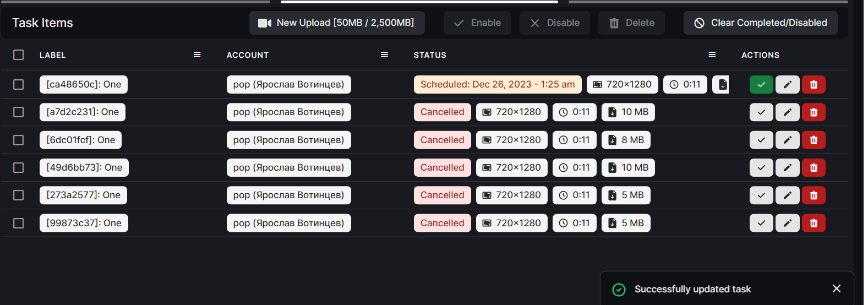868x305 pixels.
Task: Enable the 49d6bb73 task using its checkmark icon
Action: [761, 167]
